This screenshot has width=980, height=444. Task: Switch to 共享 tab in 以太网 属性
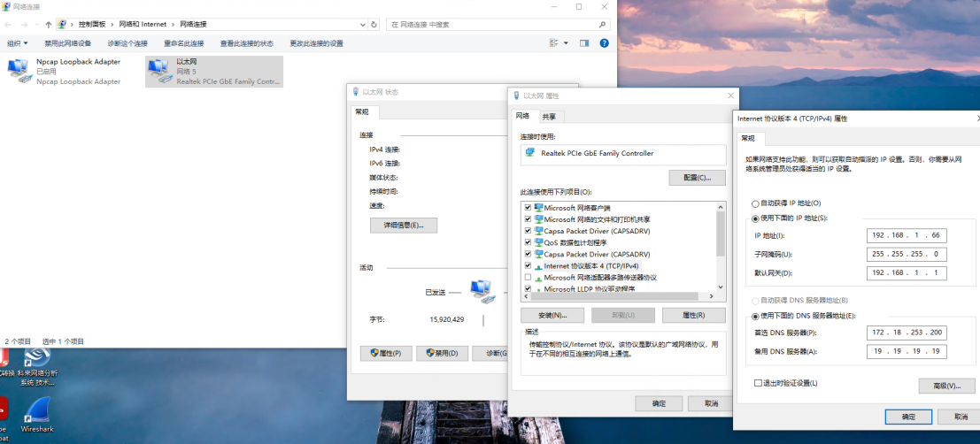point(550,117)
